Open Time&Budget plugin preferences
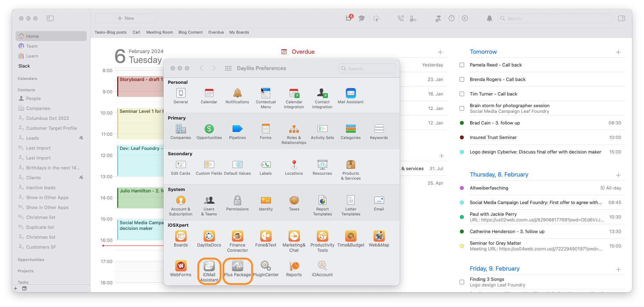The width and height of the screenshot is (644, 307). 351,236
